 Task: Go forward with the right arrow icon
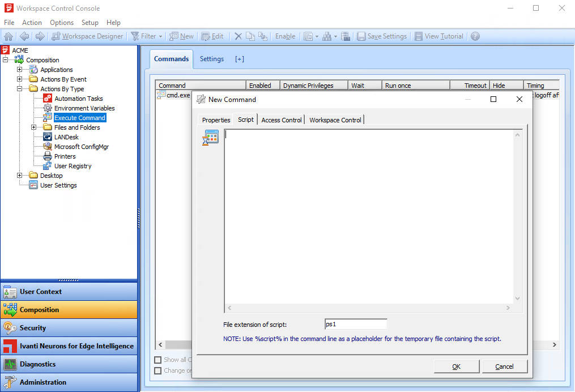click(x=40, y=36)
